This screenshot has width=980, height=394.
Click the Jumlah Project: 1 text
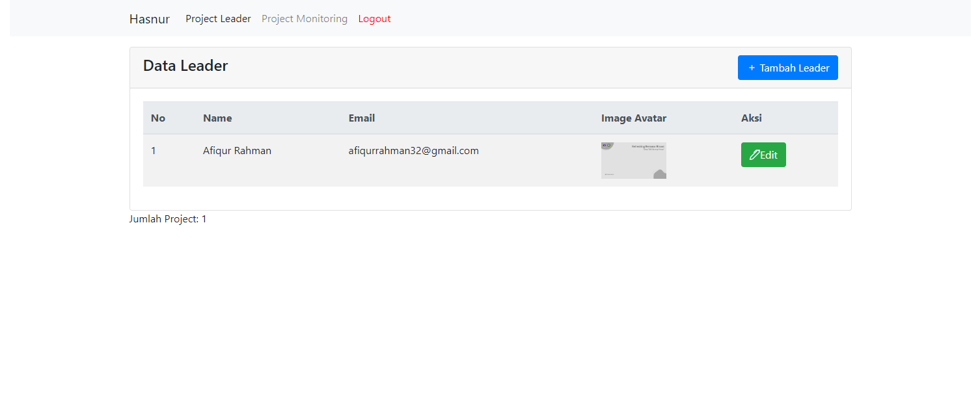(x=168, y=219)
